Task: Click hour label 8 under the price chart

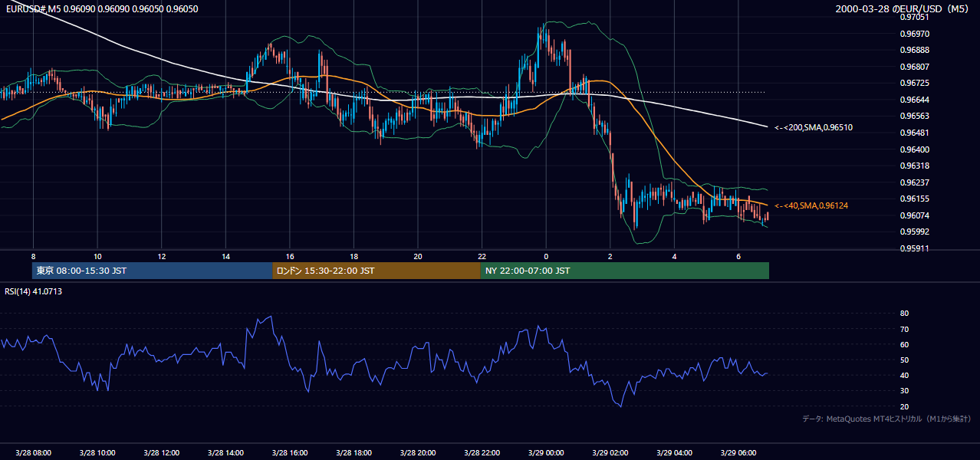Action: [x=33, y=256]
